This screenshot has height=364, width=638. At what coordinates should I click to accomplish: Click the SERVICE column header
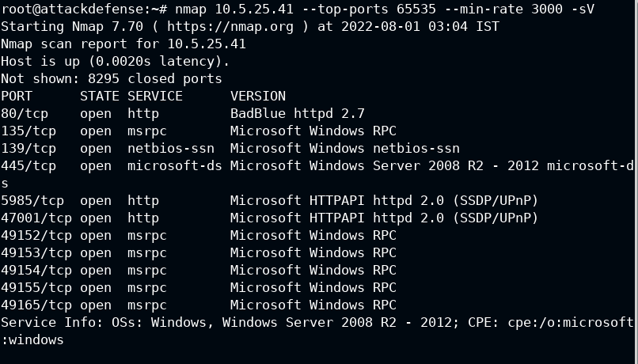coord(155,96)
